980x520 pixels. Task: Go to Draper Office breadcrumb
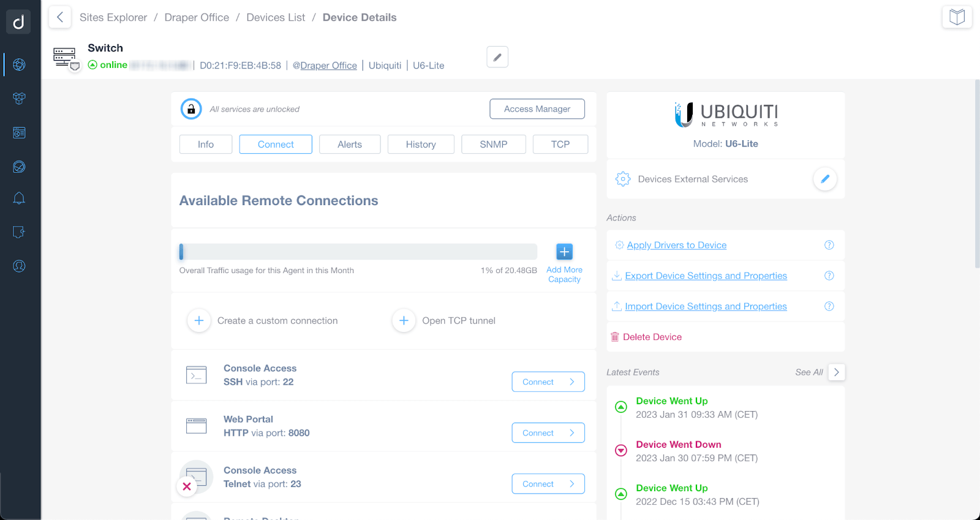(x=197, y=17)
